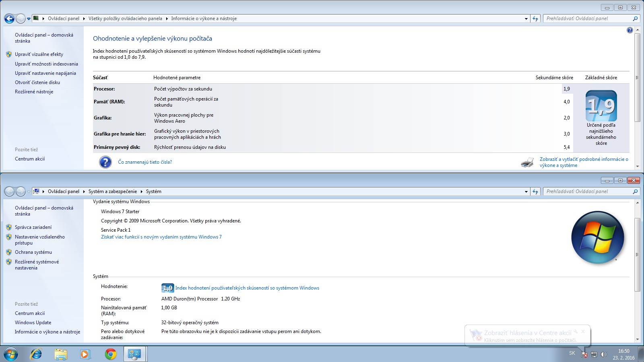
Task: Open the Rozšírené systémové nastavenia link
Action: point(37,265)
